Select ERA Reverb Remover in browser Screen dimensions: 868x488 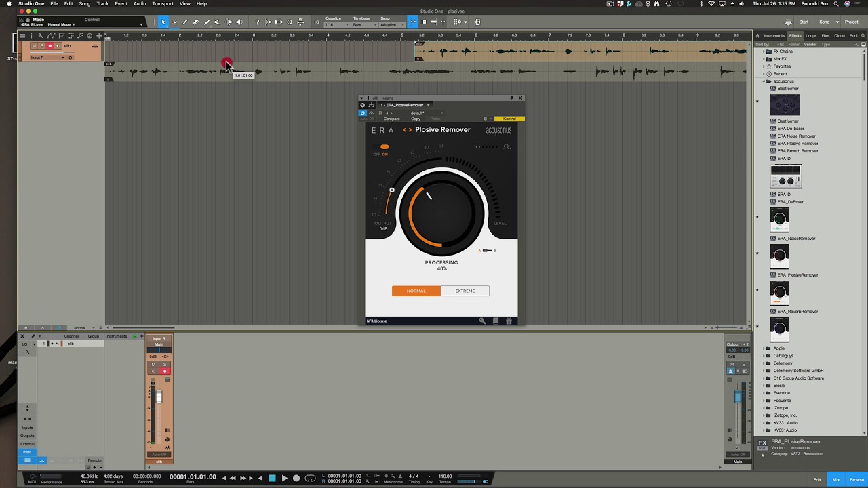797,151
